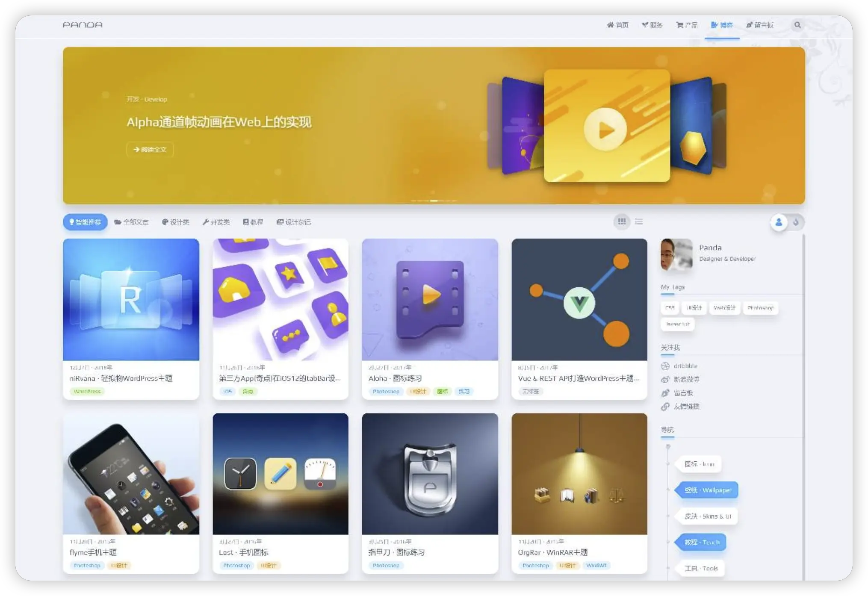Click the OrgRar · WinRAR主题 title
The height and width of the screenshot is (596, 868).
tap(553, 552)
